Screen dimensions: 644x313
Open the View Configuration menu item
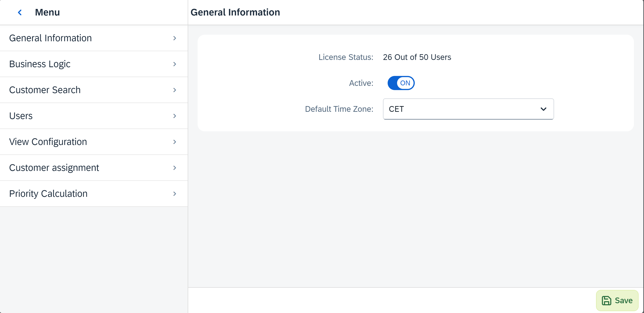coord(94,142)
